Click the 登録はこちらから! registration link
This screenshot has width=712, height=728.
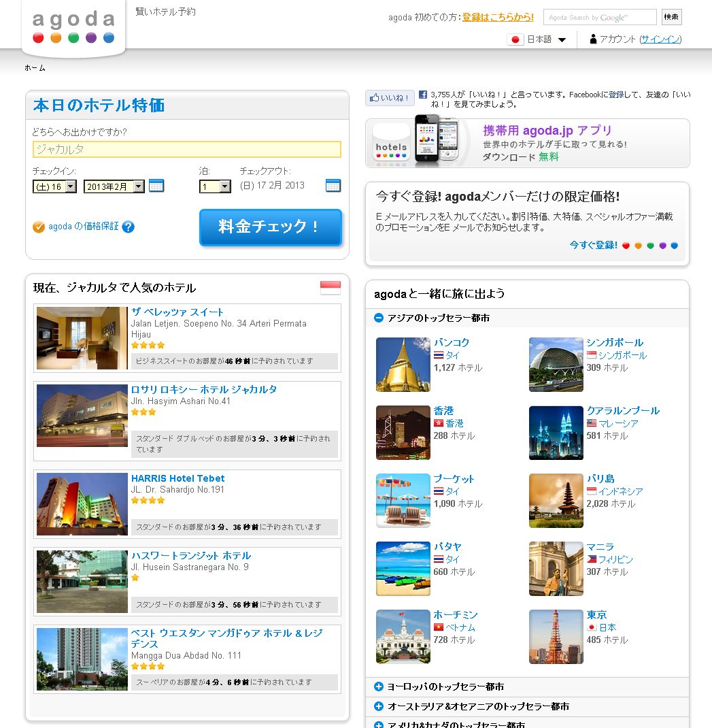(x=498, y=17)
